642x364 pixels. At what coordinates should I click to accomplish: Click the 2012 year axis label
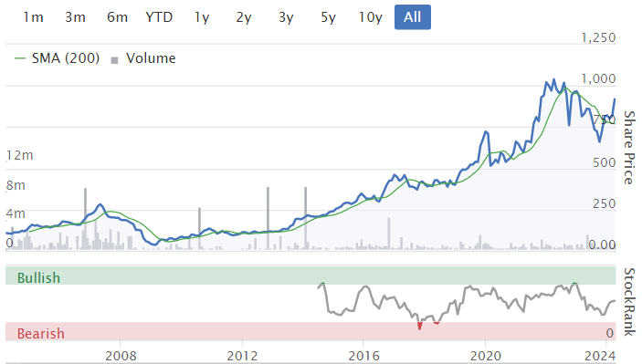[x=242, y=356]
